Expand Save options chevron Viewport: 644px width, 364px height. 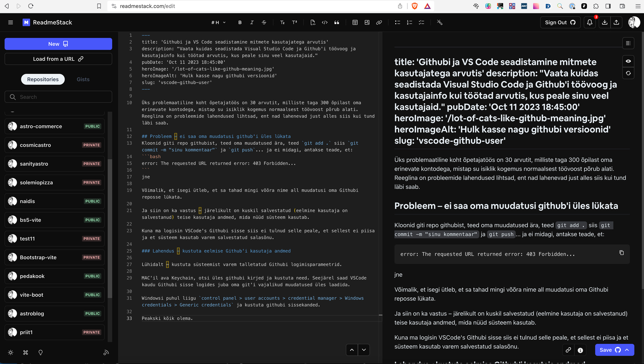[627, 350]
